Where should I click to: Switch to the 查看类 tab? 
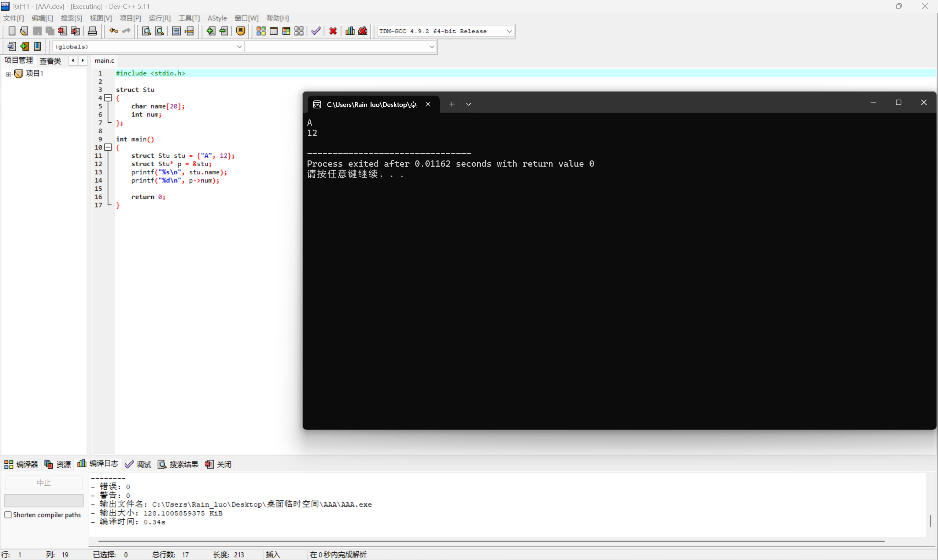pos(50,61)
